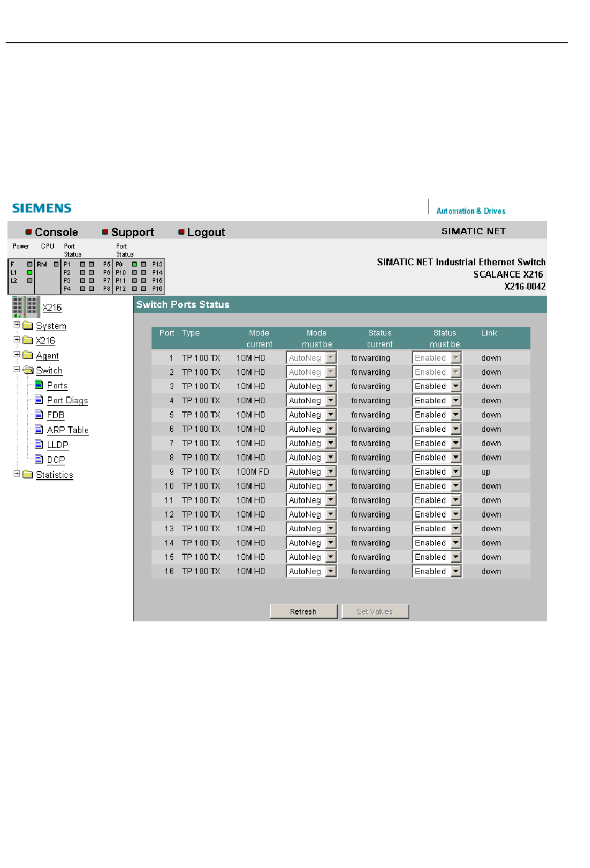This screenshot has width=590, height=868.
Task: Open the FDB page link
Action: (56, 415)
